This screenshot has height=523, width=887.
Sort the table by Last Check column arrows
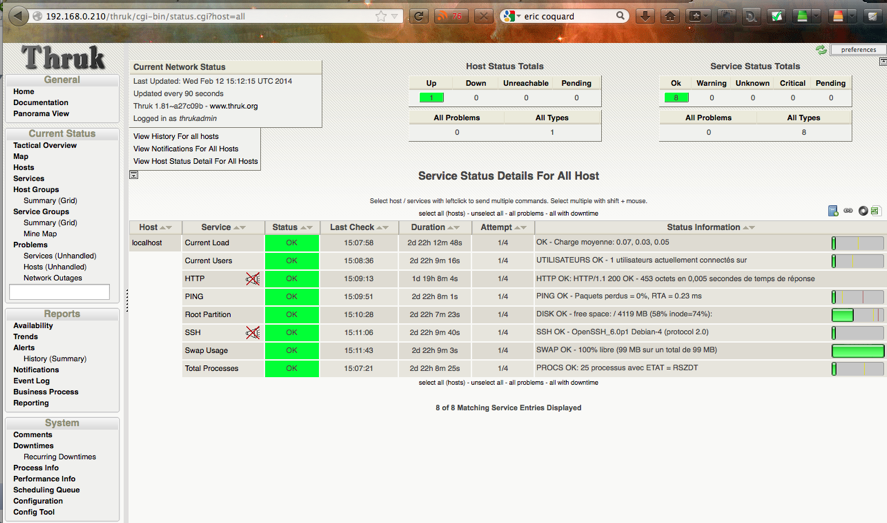coord(383,228)
